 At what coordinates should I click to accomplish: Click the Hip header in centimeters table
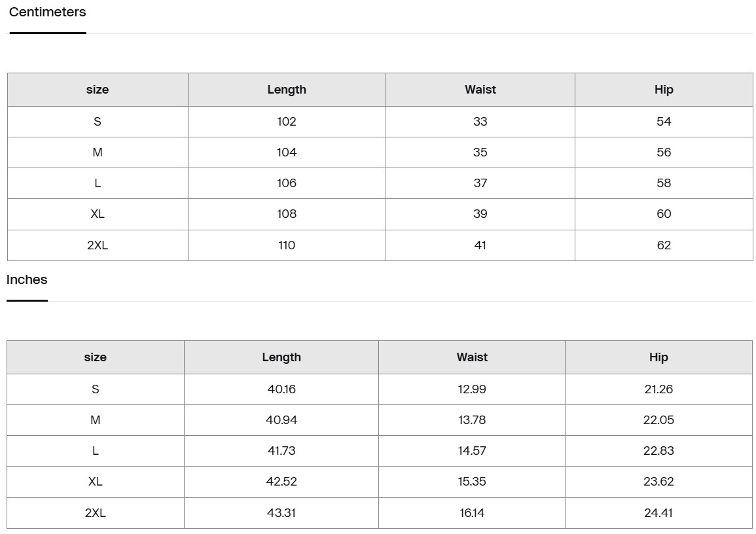664,90
